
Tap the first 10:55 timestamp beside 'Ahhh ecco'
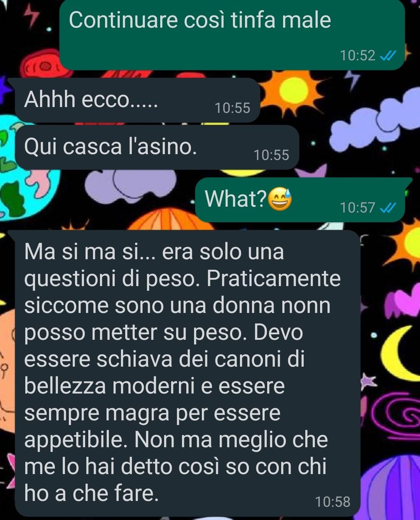tap(233, 108)
